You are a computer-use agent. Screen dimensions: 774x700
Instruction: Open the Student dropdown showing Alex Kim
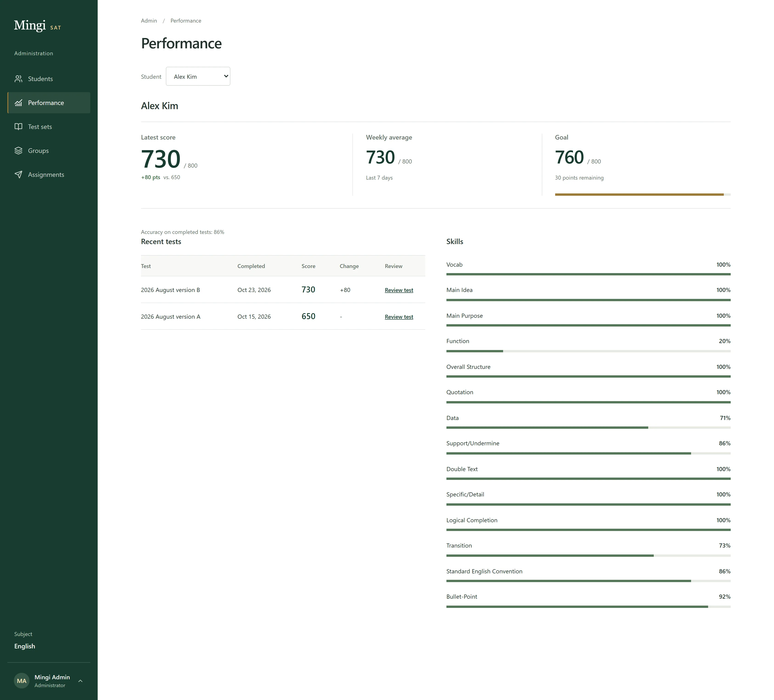click(x=198, y=76)
